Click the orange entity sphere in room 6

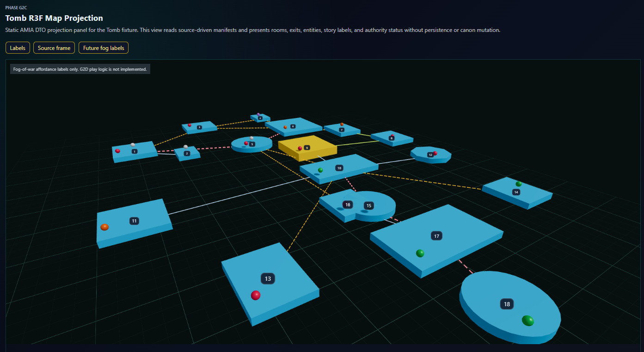[x=285, y=127]
